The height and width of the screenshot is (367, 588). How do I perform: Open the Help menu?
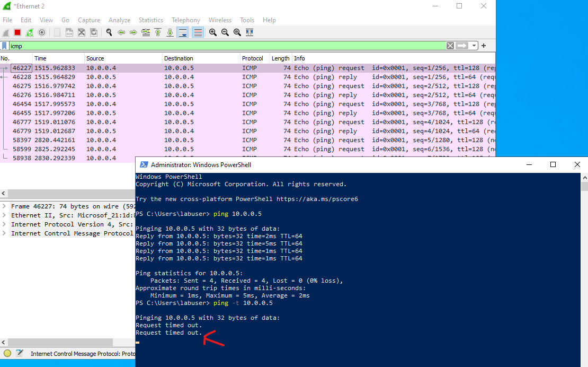(269, 20)
